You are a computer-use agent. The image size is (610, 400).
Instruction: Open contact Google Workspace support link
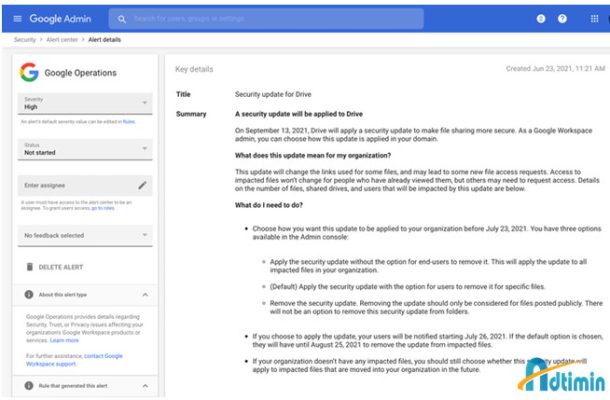tap(74, 360)
